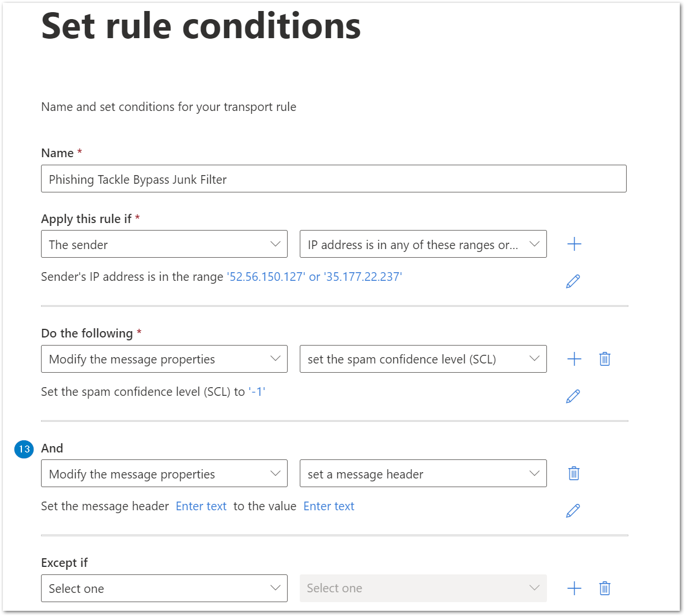685x616 pixels.
Task: Click the IP range link '52.56.150.127' or '35.177.22.237'
Action: [314, 277]
